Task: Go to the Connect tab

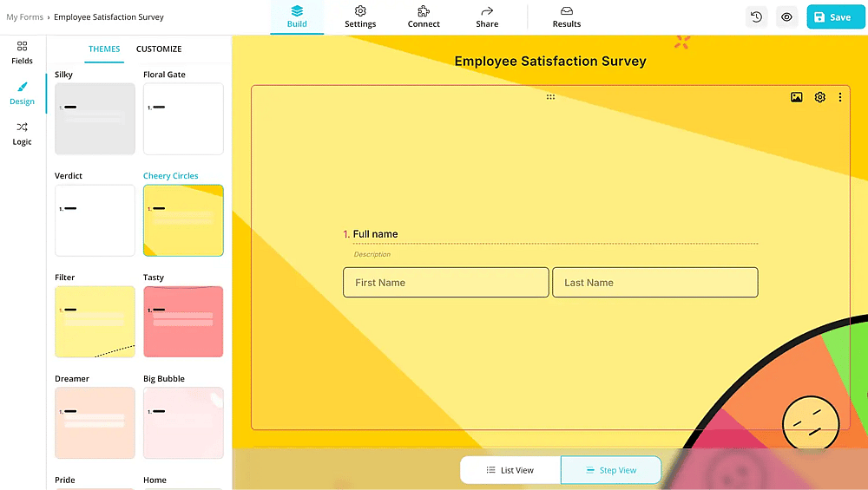Action: coord(424,17)
